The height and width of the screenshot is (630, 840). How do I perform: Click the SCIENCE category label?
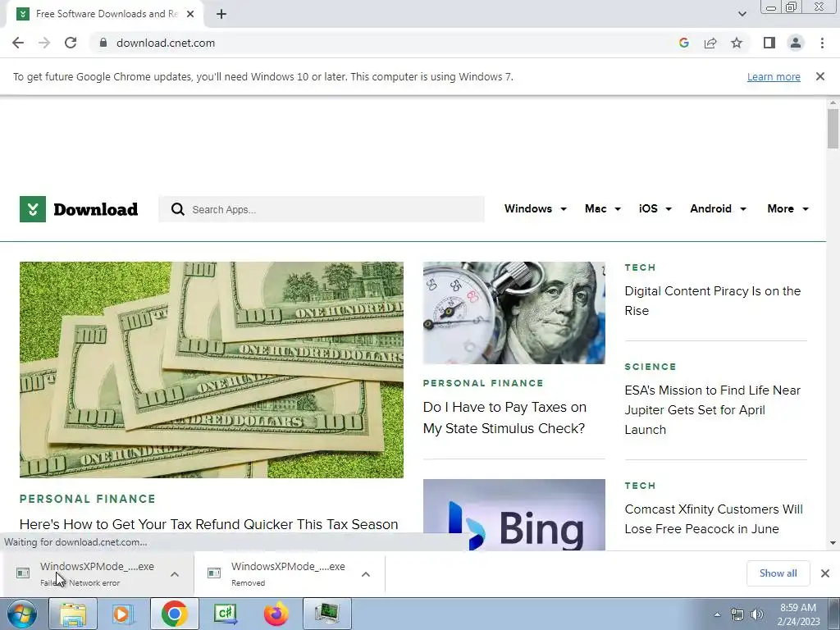[651, 367]
